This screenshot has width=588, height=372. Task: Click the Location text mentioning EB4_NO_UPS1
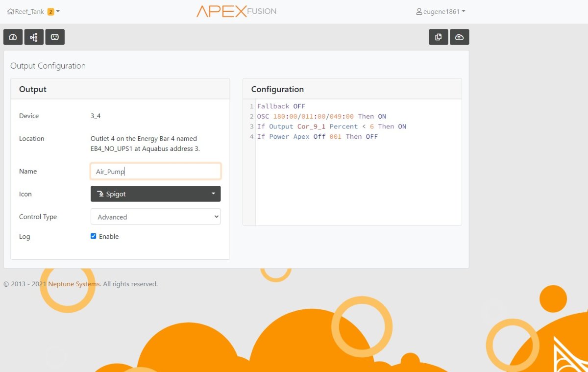tap(146, 144)
